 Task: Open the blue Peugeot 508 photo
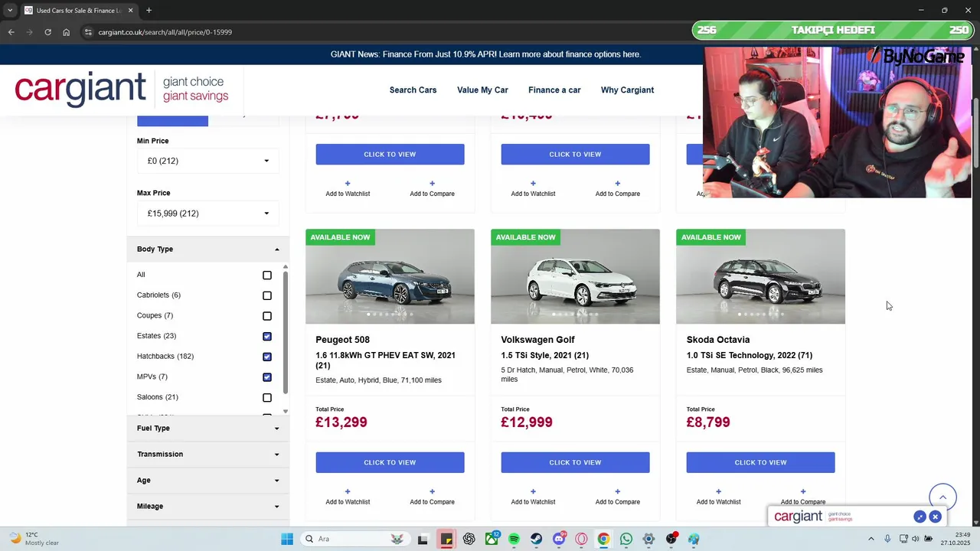point(390,276)
